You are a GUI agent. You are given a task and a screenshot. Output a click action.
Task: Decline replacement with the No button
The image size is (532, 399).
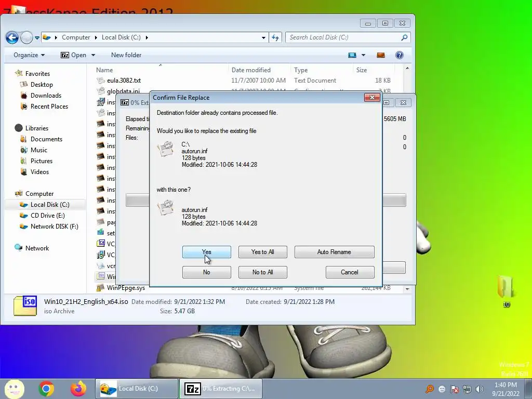tap(206, 272)
